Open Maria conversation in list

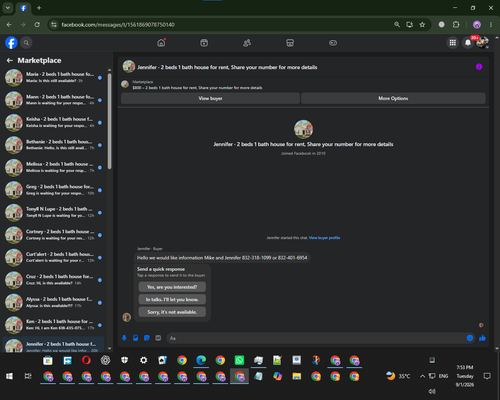click(54, 77)
